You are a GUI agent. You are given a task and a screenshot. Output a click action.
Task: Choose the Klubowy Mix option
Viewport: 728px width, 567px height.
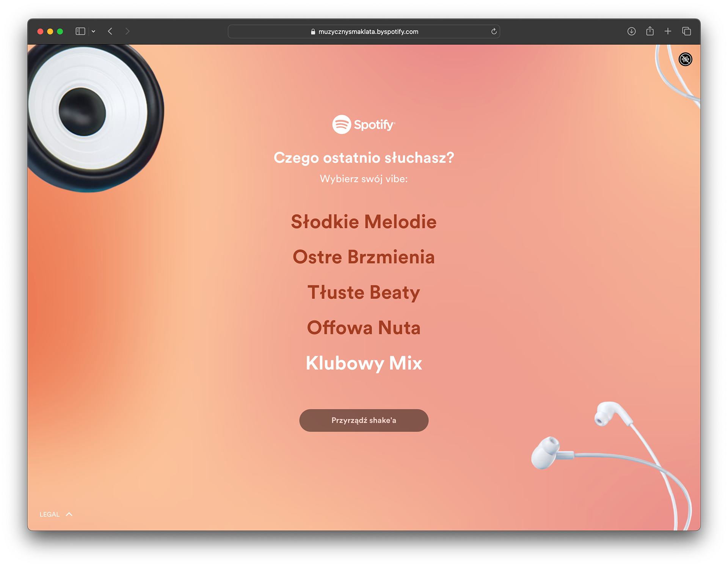coord(364,363)
